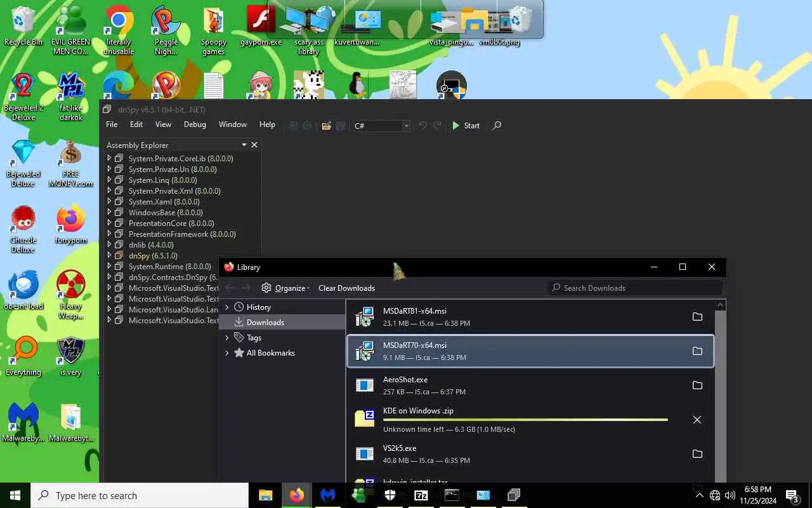Open the dnSpy Debug menu
The width and height of the screenshot is (812, 508).
tap(195, 124)
